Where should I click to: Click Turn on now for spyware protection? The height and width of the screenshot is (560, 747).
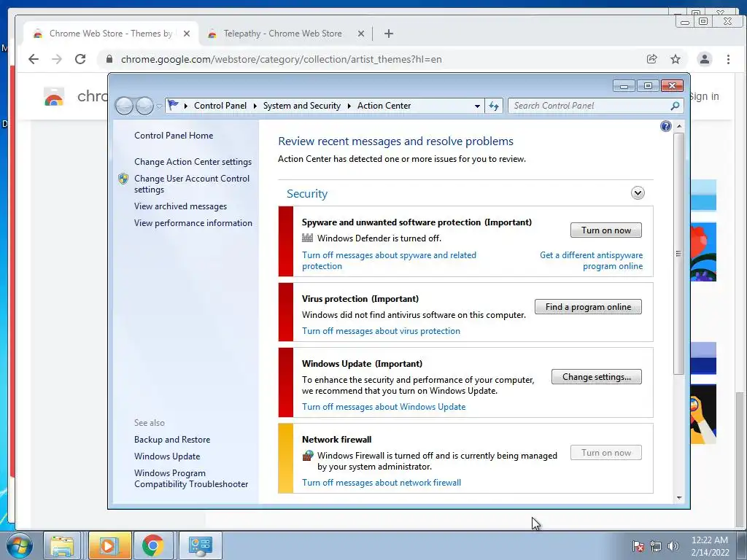pyautogui.click(x=606, y=230)
